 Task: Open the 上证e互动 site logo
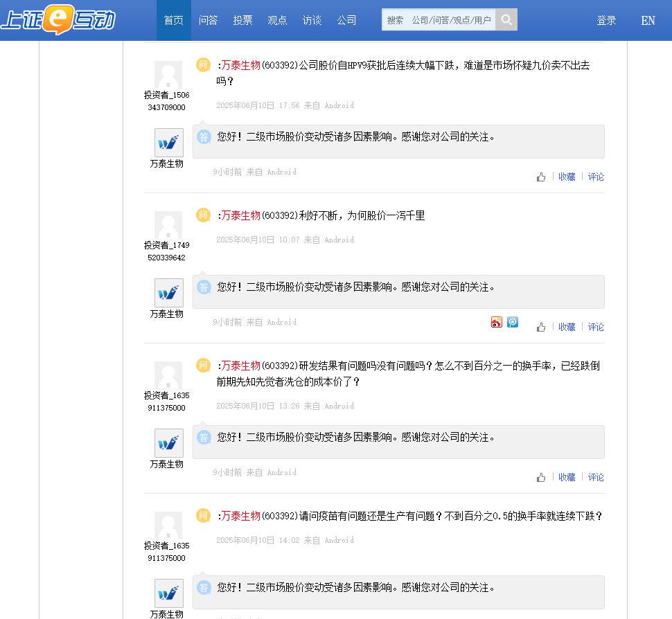tap(58, 19)
